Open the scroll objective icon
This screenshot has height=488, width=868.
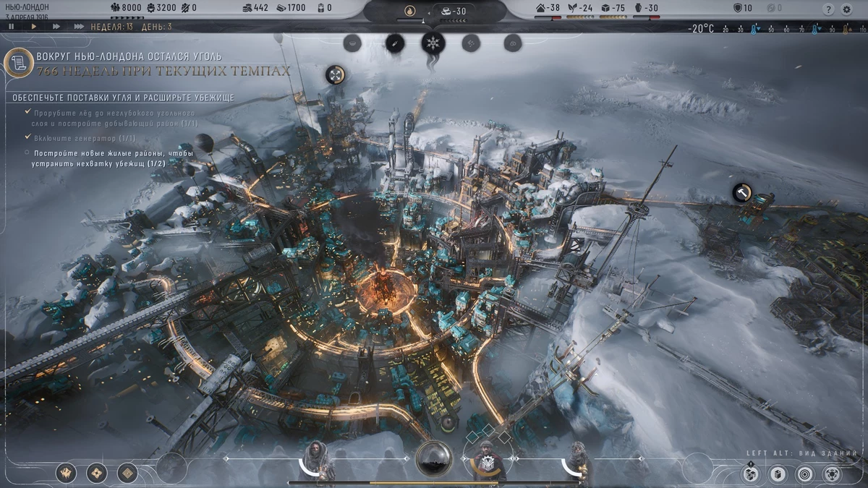pyautogui.click(x=18, y=62)
